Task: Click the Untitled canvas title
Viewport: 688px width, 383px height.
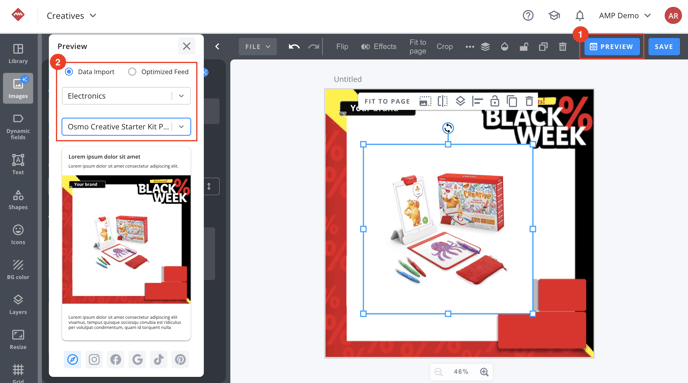Action: pyautogui.click(x=348, y=79)
